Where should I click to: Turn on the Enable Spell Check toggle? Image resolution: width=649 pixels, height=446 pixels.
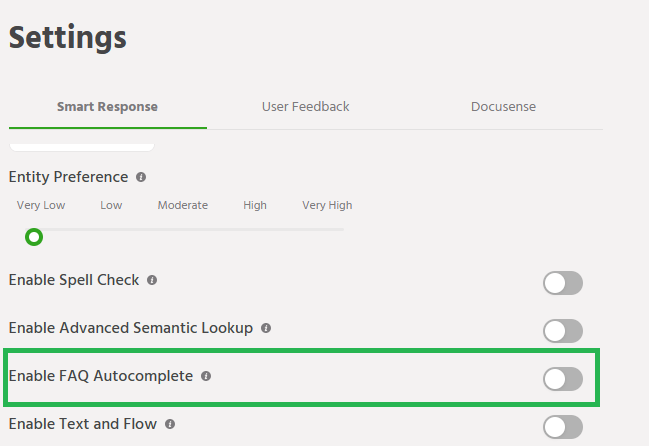[562, 283]
